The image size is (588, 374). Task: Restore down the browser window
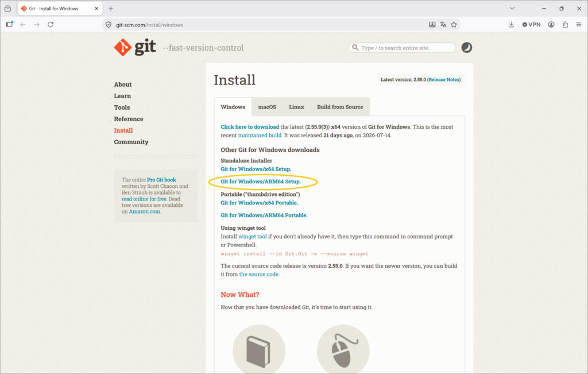(562, 8)
